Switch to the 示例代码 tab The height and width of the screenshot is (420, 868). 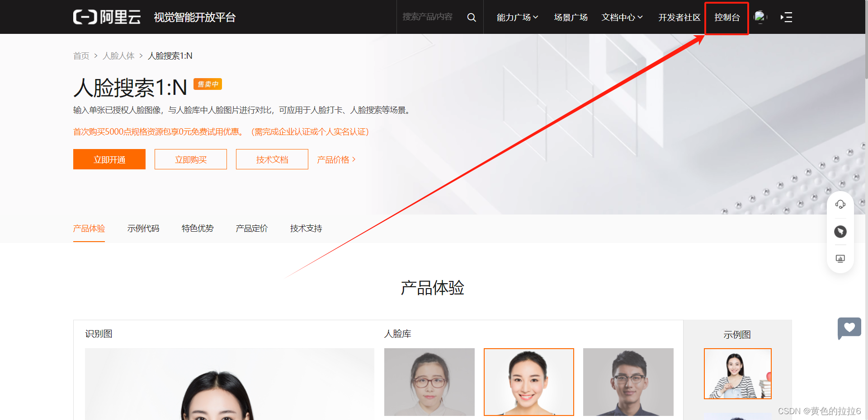(143, 229)
